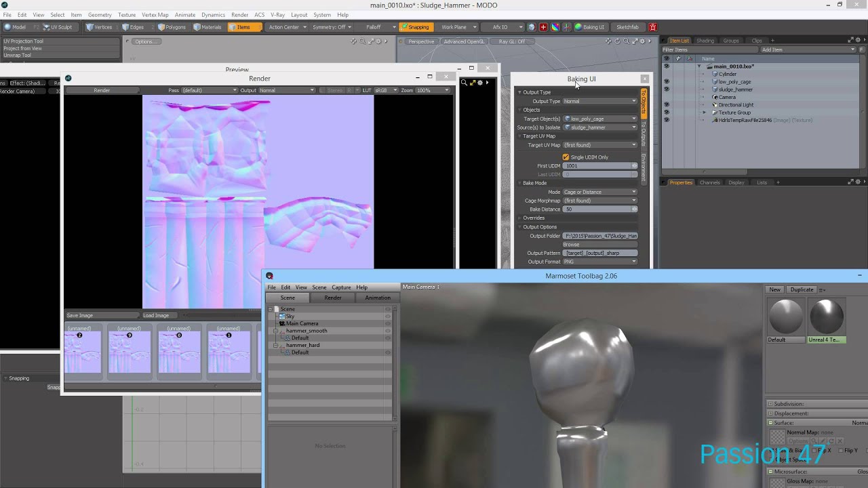Click the red X icon after Sketchfab
This screenshot has height=488, width=868.
click(653, 27)
